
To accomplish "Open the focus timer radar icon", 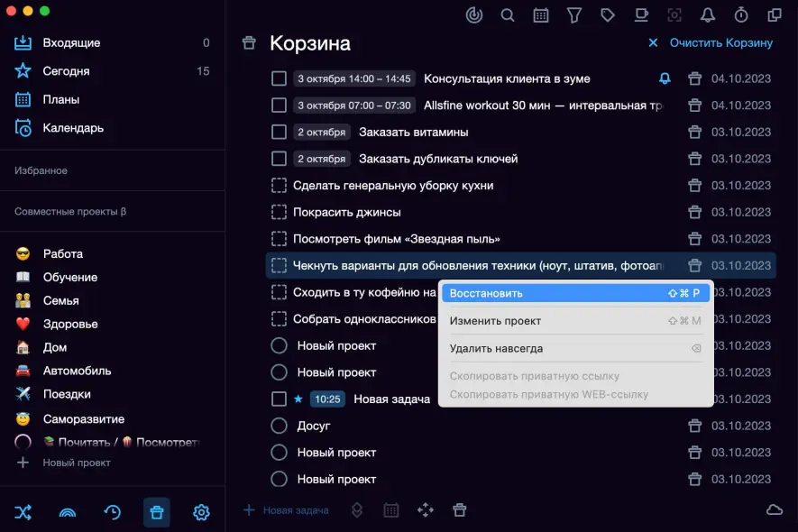I will (473, 15).
